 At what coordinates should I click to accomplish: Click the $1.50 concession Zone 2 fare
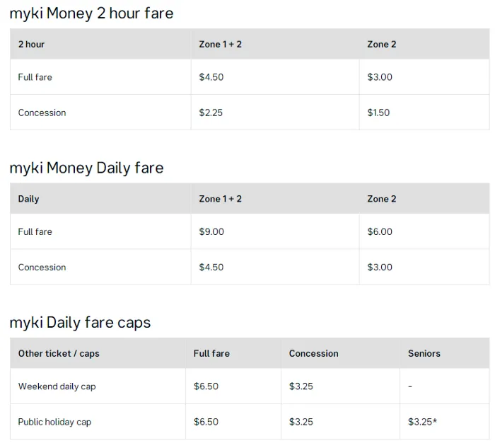(378, 113)
